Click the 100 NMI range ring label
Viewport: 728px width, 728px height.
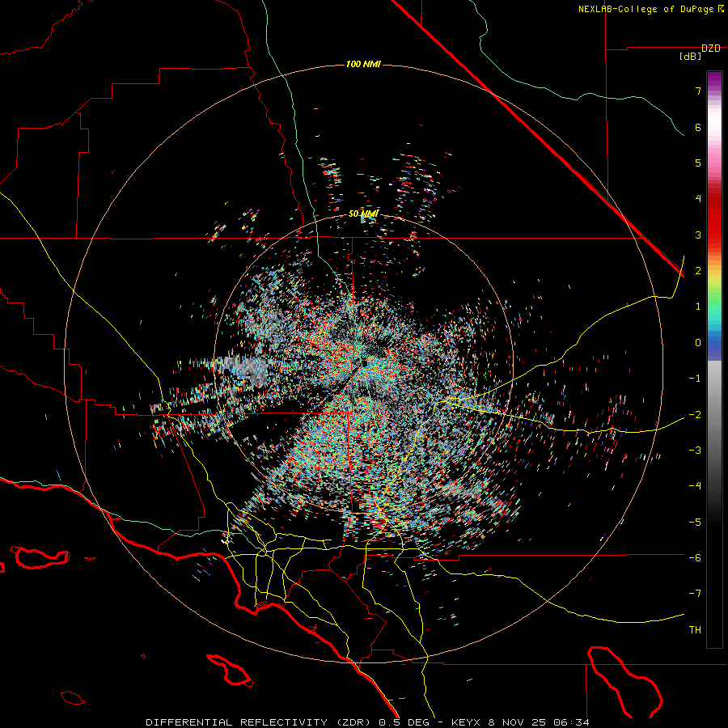tap(363, 64)
